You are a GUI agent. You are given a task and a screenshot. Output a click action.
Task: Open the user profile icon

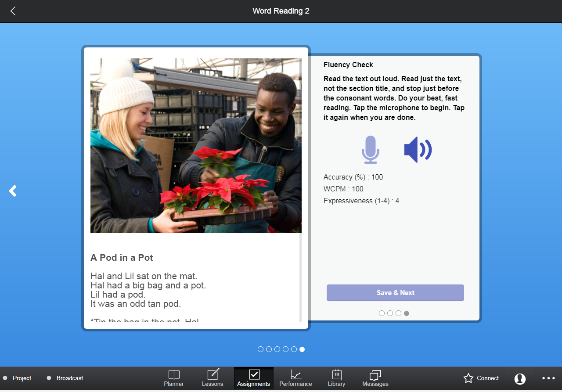(x=520, y=378)
